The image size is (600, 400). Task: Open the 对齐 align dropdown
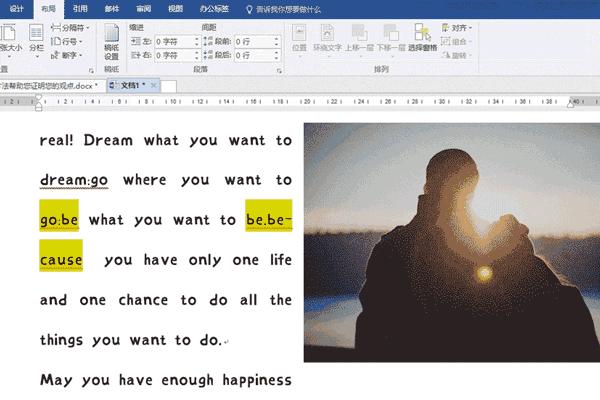pyautogui.click(x=457, y=28)
